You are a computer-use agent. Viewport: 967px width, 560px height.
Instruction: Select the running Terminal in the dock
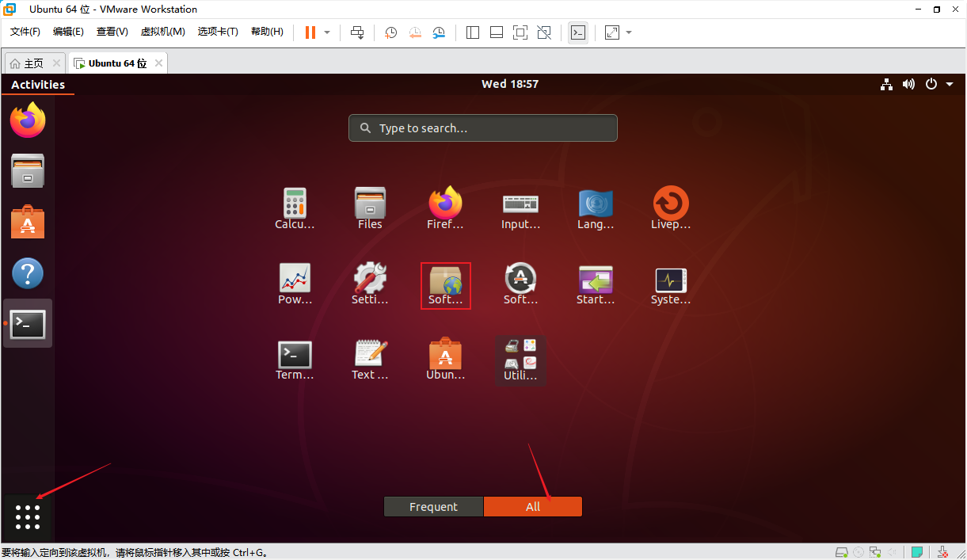coord(28,323)
